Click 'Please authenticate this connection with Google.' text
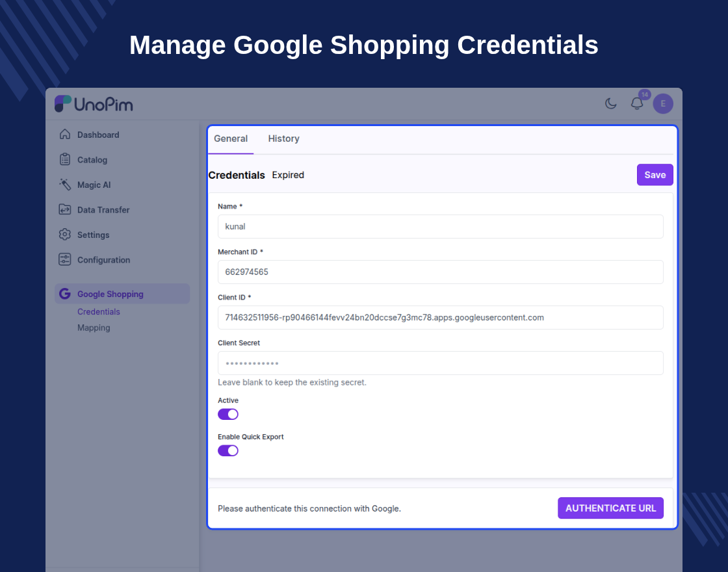Screen dimensions: 728x572 pos(309,509)
